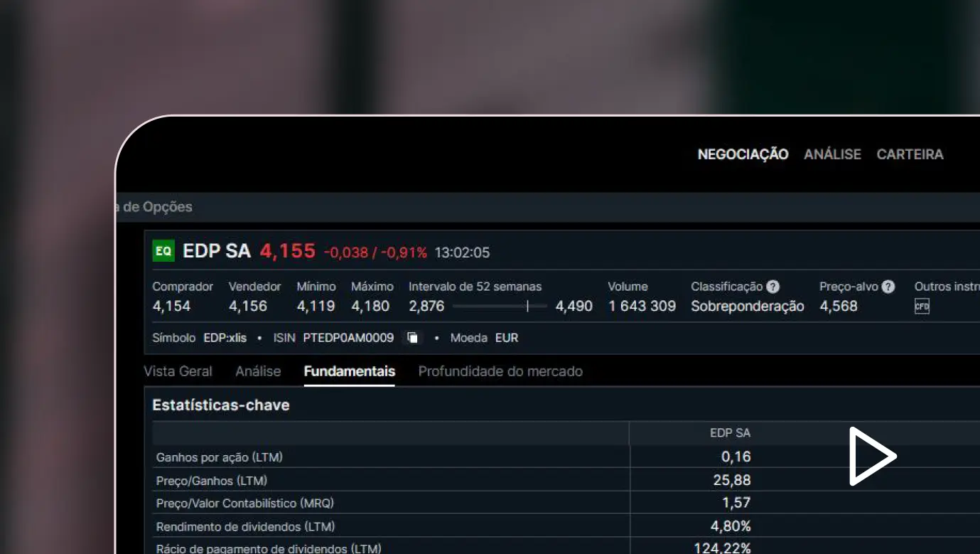Click the Vendedor price 4,156
Viewport: 980px width, 554px height.
[247, 307]
